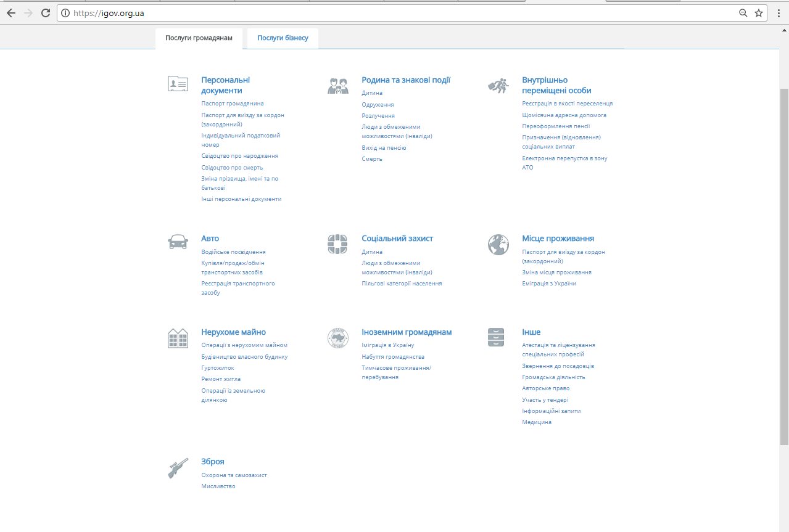The height and width of the screenshot is (532, 789).
Task: Click the globe icon beside Місце проживання
Action: (x=498, y=244)
